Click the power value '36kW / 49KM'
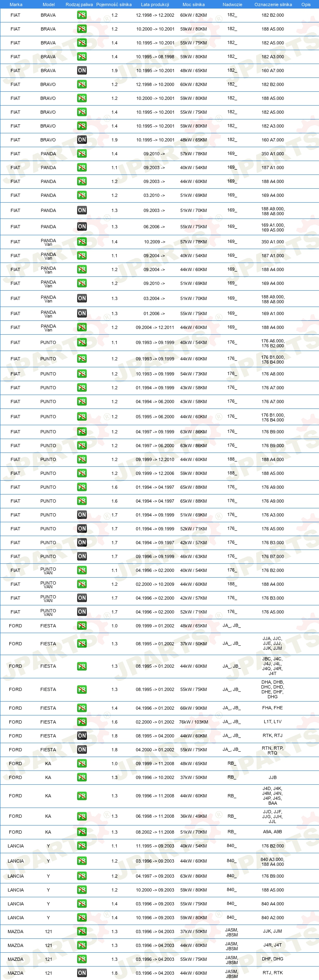 tap(193, 816)
